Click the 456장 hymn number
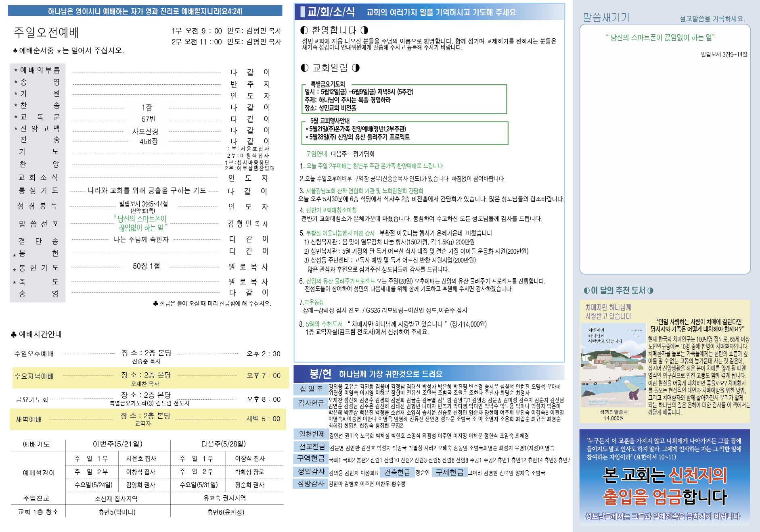 [149, 142]
